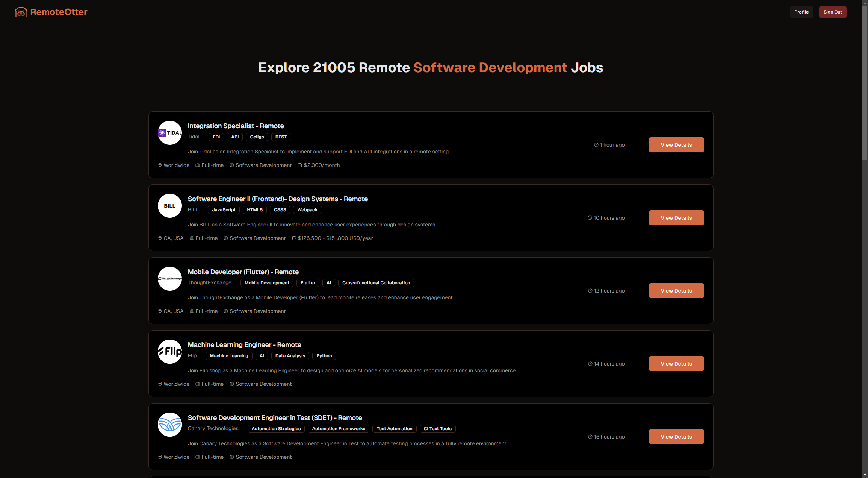Sign out of the account
The image size is (868, 478).
click(x=833, y=12)
